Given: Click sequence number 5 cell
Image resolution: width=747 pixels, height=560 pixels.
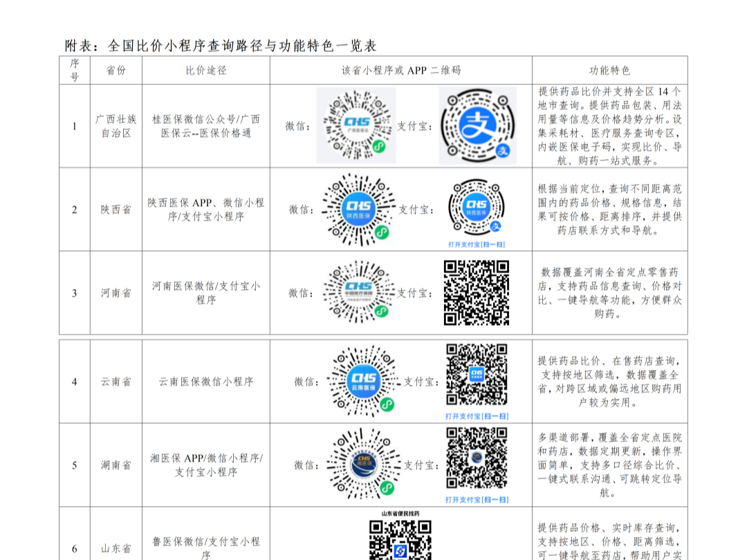Looking at the screenshot, I should coord(74,465).
